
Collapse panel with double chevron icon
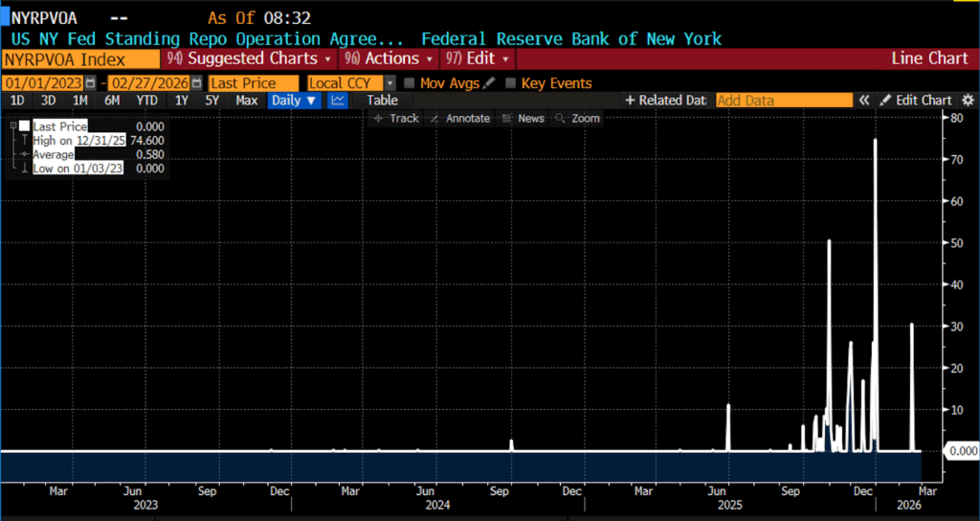tap(863, 101)
